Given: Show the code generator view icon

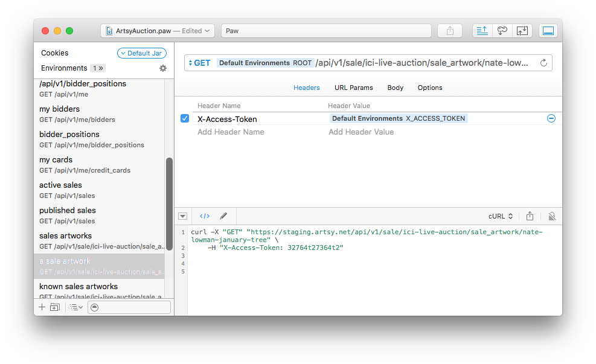Looking at the screenshot, I should pyautogui.click(x=205, y=216).
